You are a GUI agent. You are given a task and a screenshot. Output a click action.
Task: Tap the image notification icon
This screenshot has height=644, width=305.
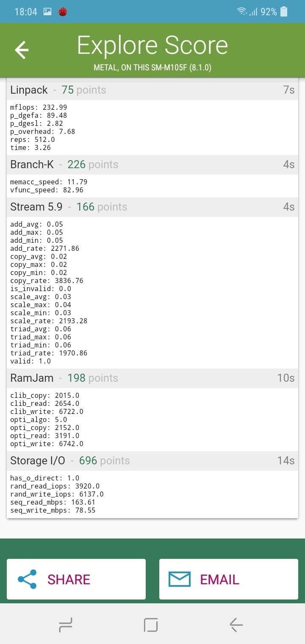(x=47, y=12)
